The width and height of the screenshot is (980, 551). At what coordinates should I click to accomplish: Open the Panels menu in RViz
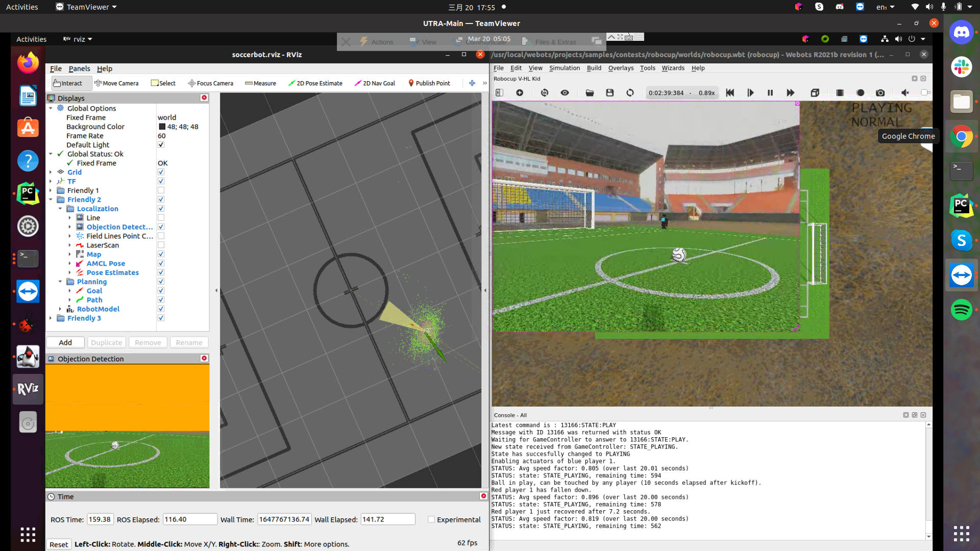pyautogui.click(x=79, y=68)
